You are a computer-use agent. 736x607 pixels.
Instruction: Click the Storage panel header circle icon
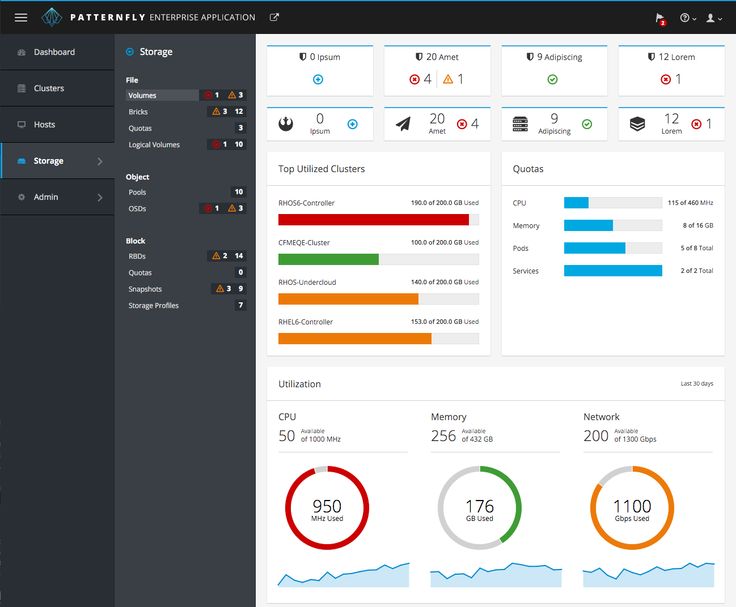tap(130, 52)
